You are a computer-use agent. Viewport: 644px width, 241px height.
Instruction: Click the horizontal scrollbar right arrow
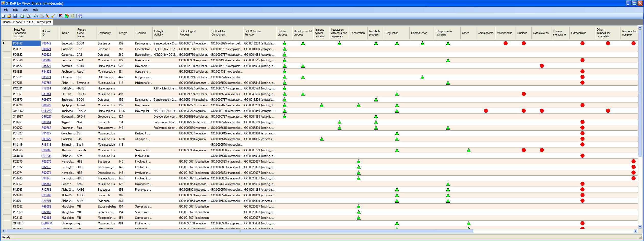pyautogui.click(x=636, y=231)
